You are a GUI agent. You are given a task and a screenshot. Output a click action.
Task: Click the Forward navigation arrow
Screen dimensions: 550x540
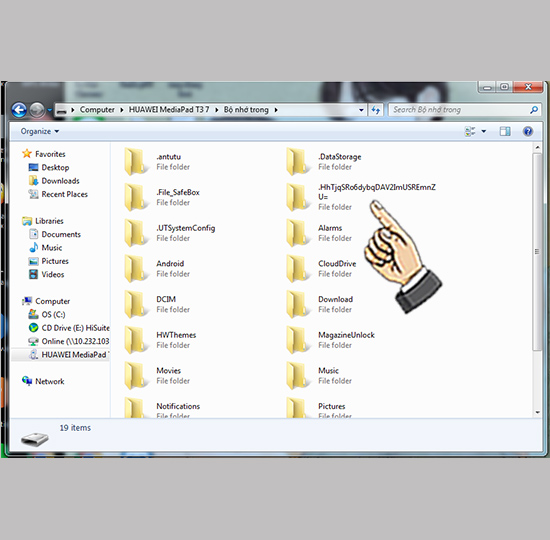click(37, 110)
